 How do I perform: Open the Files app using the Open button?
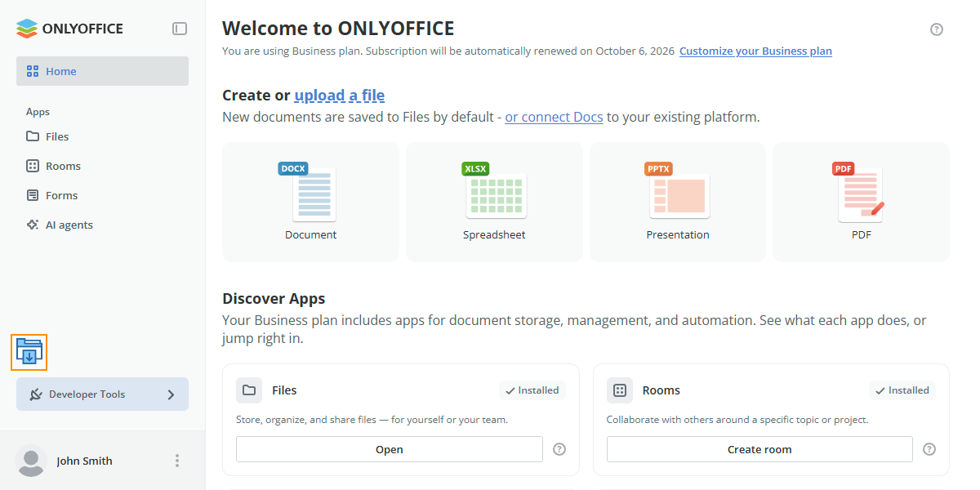(x=390, y=449)
